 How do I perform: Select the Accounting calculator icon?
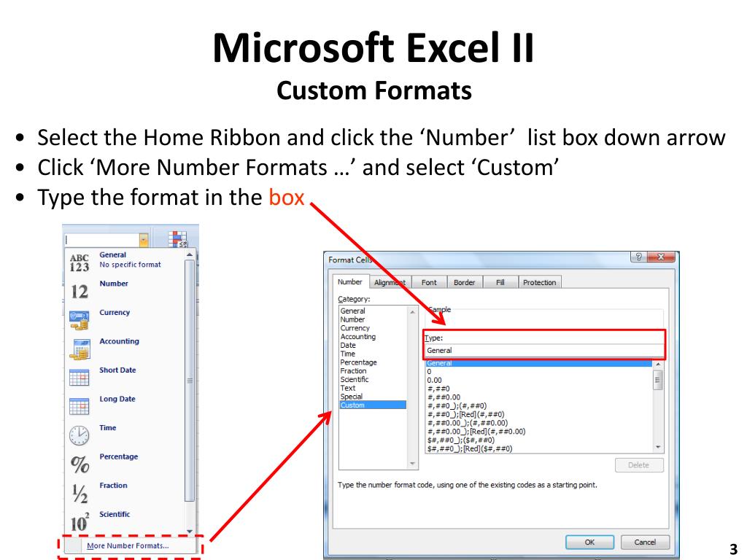(79, 349)
